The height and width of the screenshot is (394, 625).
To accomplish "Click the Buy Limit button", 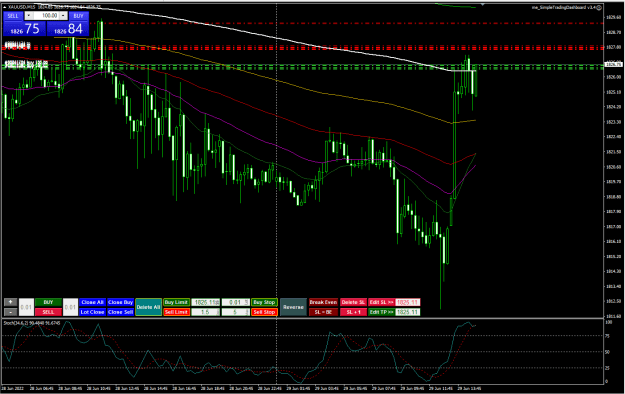I will [x=176, y=302].
